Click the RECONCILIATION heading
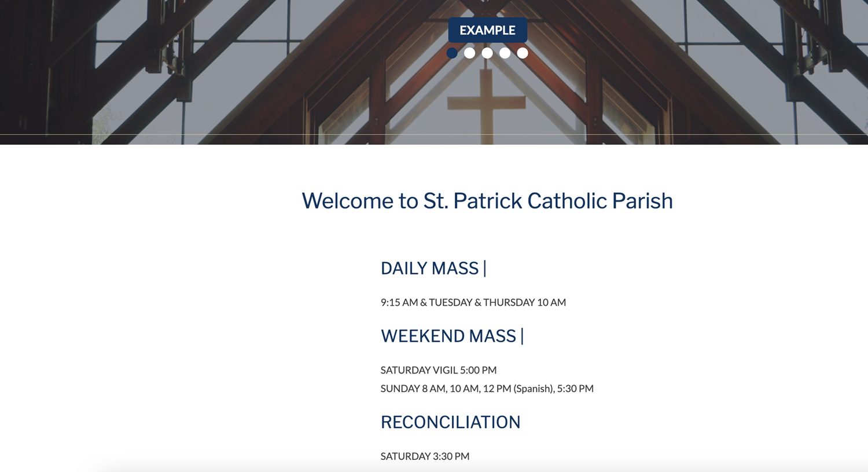The width and height of the screenshot is (868, 472). [450, 422]
